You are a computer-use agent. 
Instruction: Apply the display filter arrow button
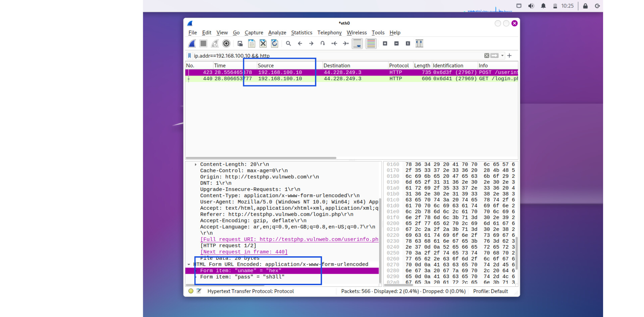pos(495,56)
